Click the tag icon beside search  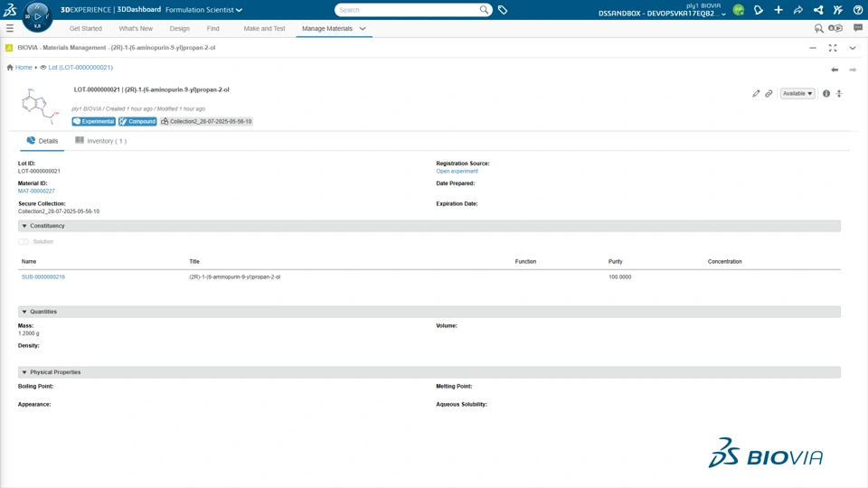(503, 9)
